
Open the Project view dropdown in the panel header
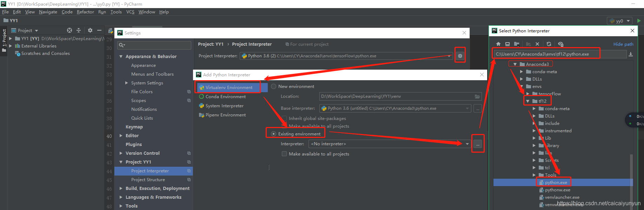[36, 31]
